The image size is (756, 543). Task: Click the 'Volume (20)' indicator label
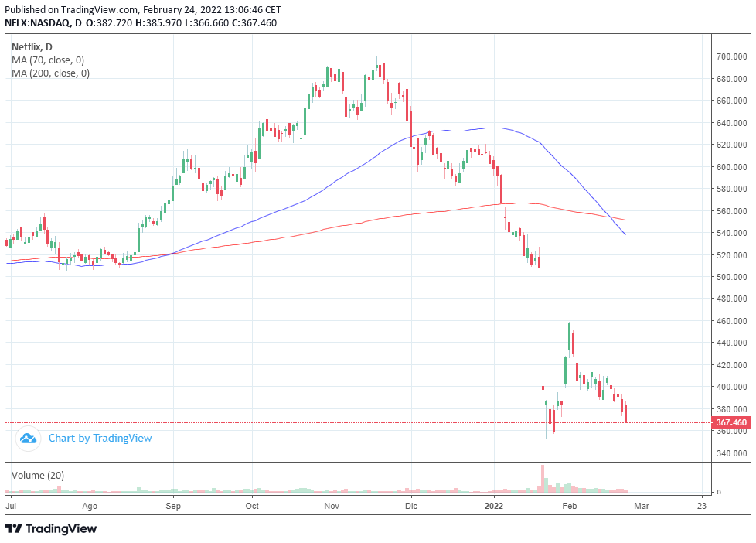[38, 476]
